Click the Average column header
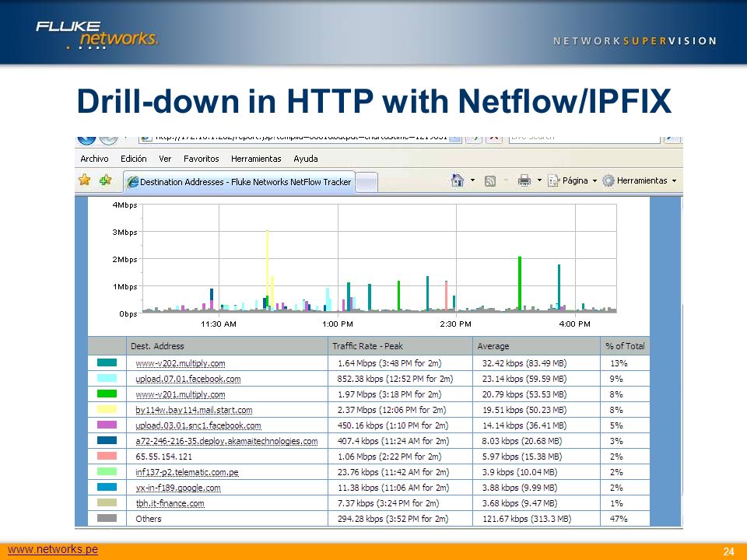The image size is (747, 560). [536, 346]
